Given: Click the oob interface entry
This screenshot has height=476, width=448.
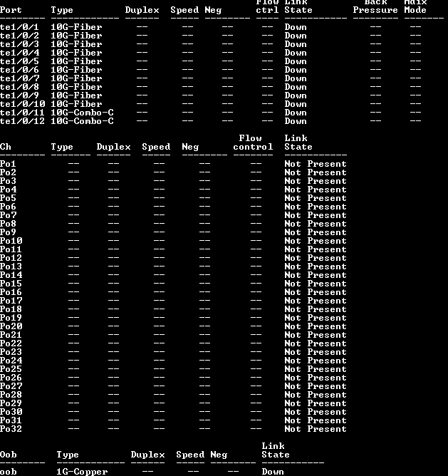Looking at the screenshot, I should click(8, 472).
